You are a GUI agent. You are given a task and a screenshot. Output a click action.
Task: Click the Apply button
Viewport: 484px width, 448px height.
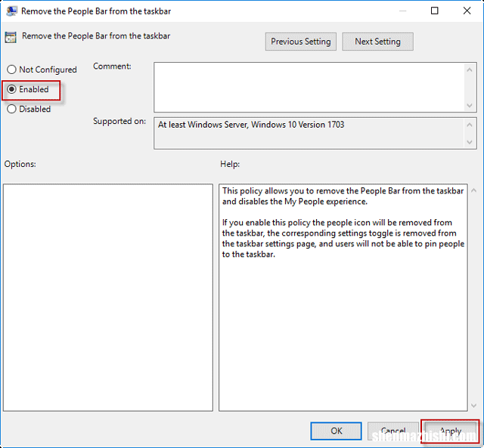tap(451, 431)
